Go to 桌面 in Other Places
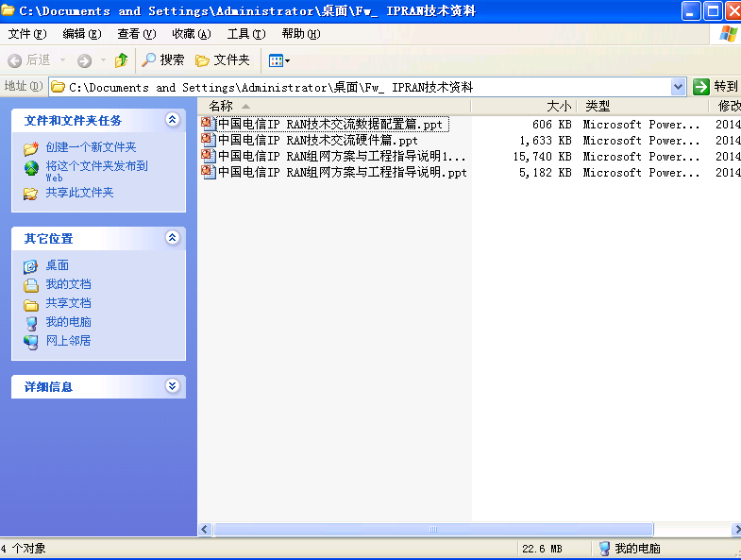The image size is (741, 560). tap(58, 265)
